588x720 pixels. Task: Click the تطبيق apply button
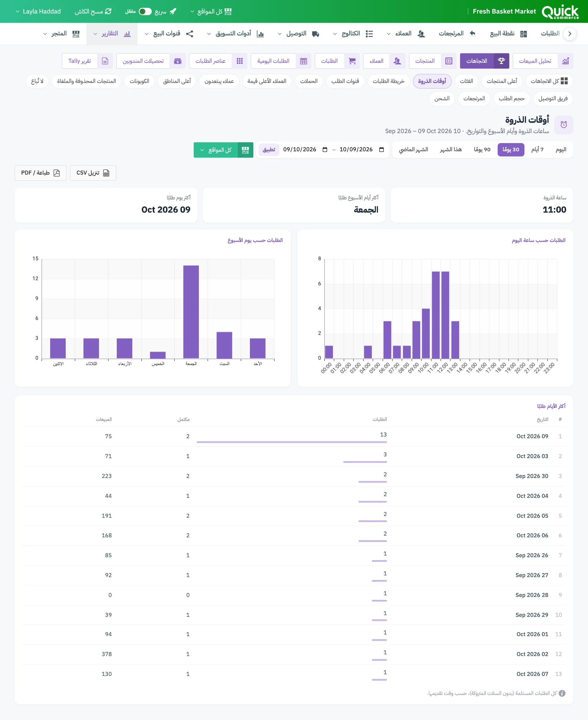pos(269,150)
